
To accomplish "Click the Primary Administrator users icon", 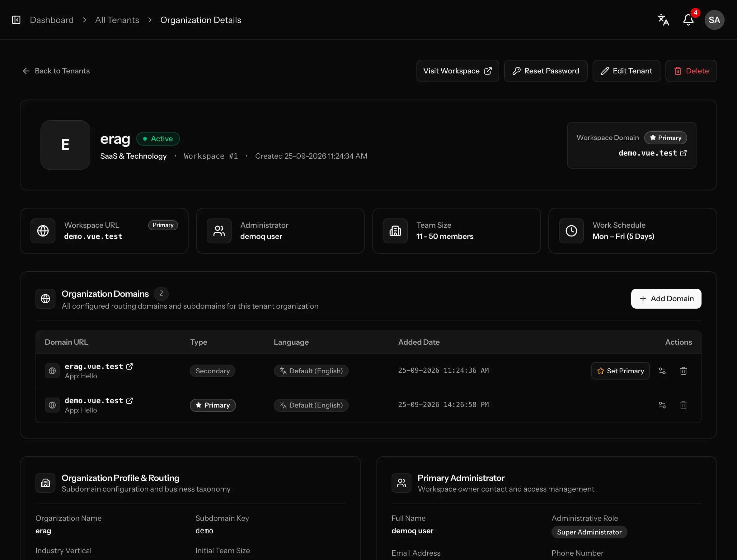I will (x=401, y=483).
